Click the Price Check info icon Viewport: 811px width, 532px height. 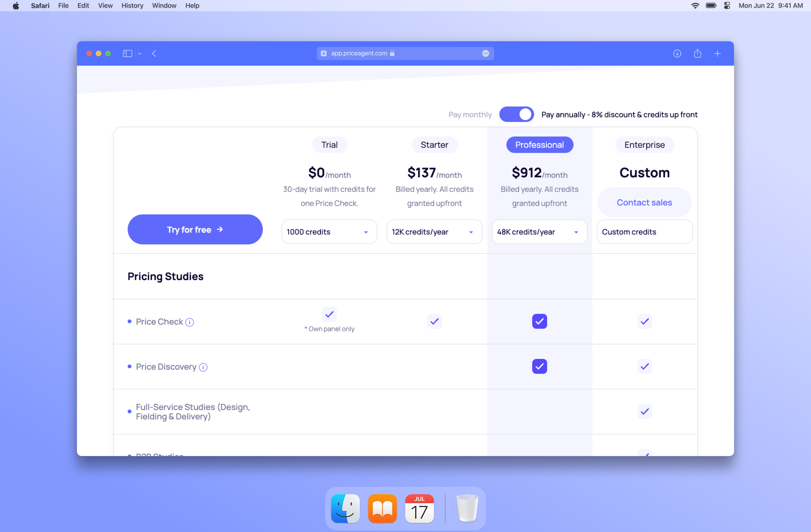pos(189,322)
